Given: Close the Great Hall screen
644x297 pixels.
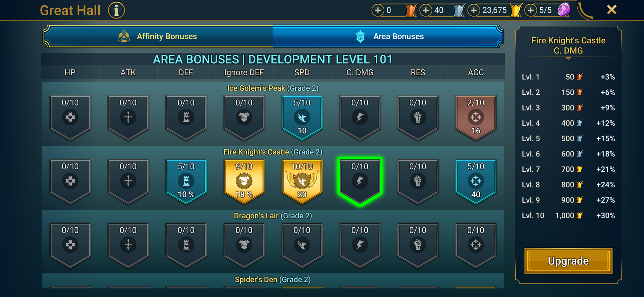Looking at the screenshot, I should point(612,10).
